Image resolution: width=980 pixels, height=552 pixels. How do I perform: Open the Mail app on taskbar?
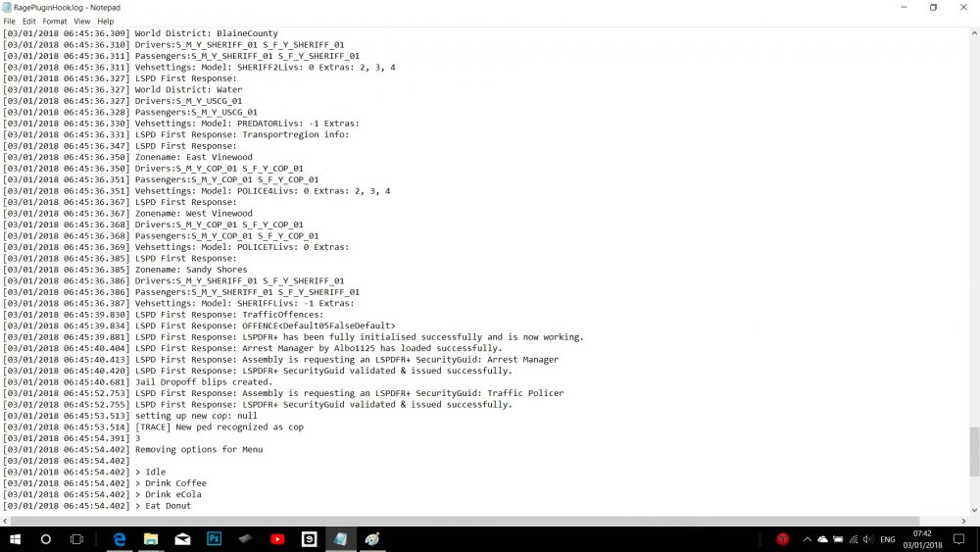[x=182, y=539]
